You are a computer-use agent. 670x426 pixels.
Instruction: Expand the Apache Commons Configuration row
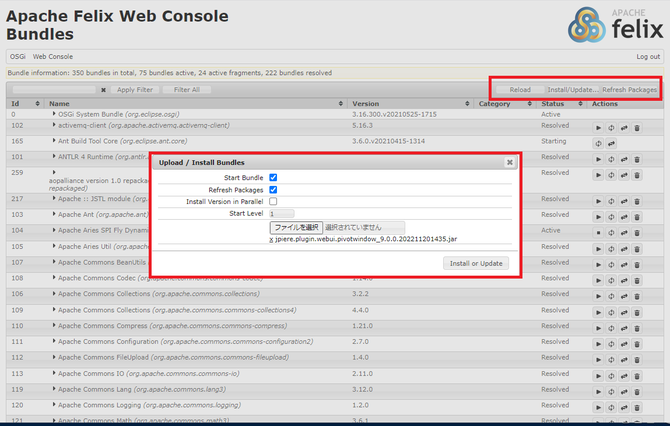point(54,341)
